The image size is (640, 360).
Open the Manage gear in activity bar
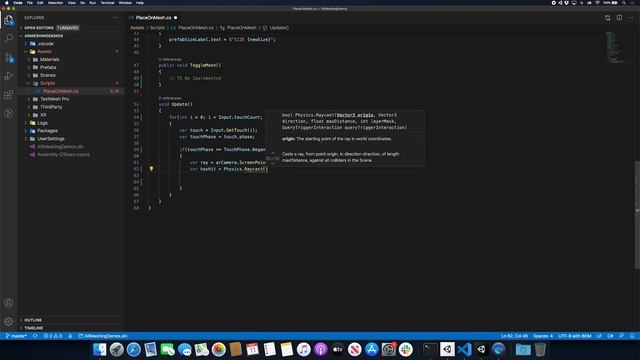coord(9,322)
